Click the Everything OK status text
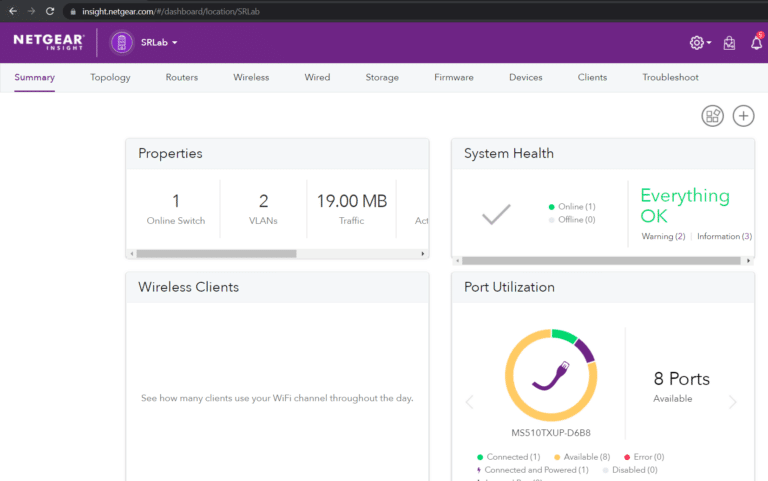The width and height of the screenshot is (768, 481). pos(685,206)
